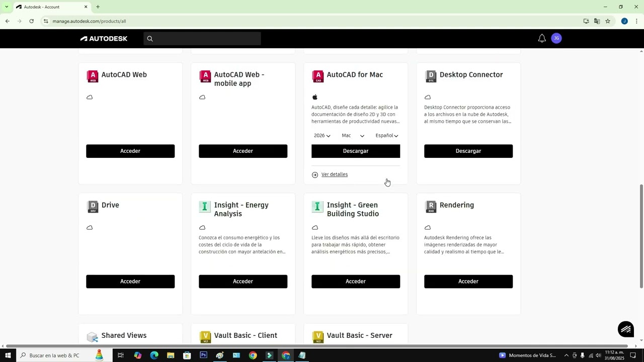This screenshot has height=362, width=644.
Task: Click the Apple platform icon under AutoCAD for Mac
Action: pos(315,97)
